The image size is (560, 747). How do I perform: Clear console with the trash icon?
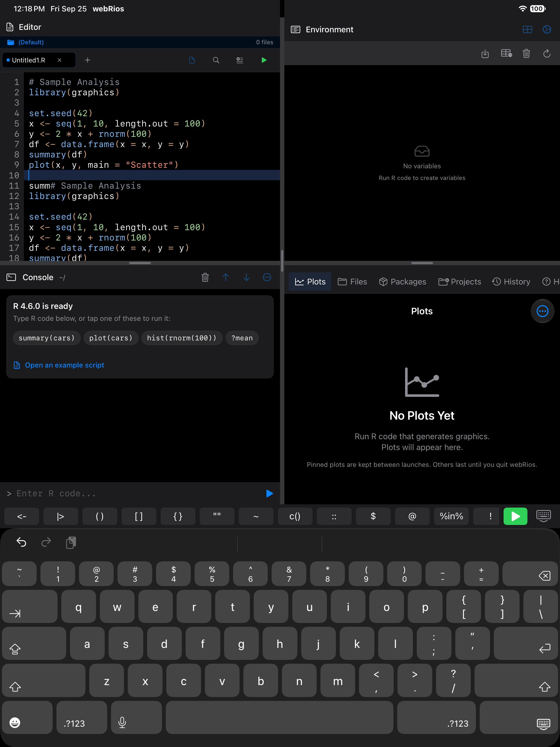pos(205,277)
